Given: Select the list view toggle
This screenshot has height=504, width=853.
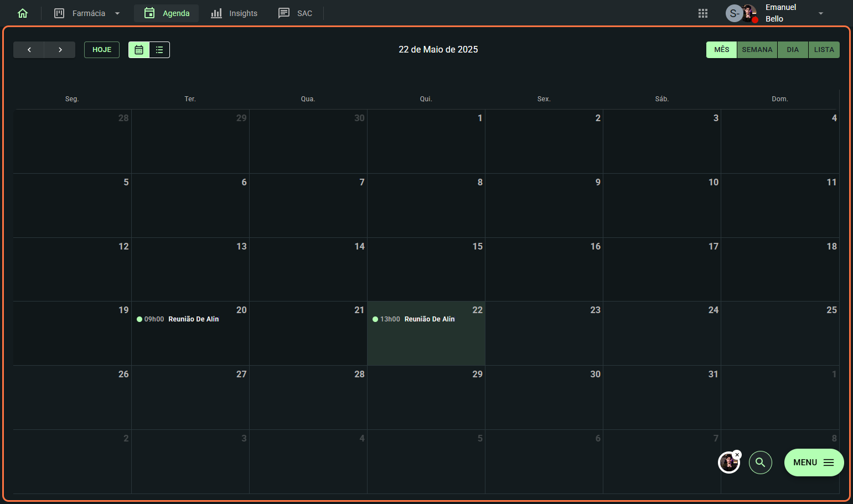Looking at the screenshot, I should (159, 50).
